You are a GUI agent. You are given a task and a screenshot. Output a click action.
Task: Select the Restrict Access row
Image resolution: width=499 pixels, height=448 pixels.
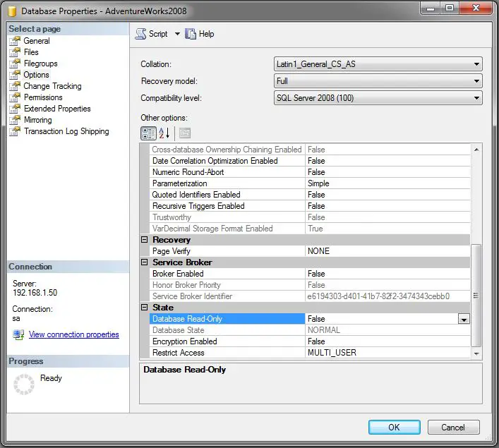pos(310,353)
